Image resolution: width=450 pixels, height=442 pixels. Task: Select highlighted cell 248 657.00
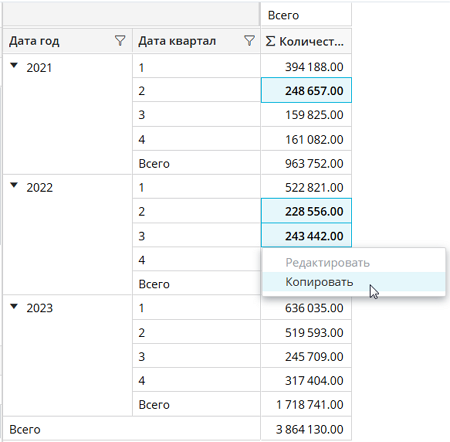tap(306, 90)
